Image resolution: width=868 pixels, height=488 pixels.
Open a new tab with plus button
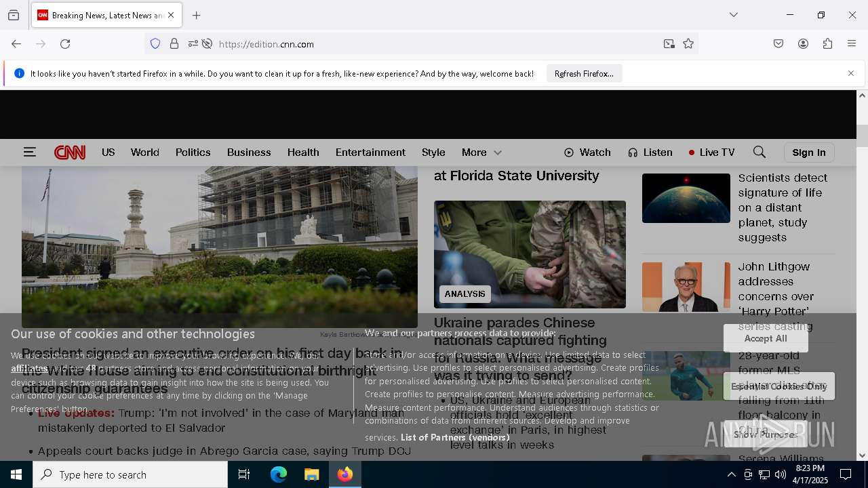click(197, 15)
